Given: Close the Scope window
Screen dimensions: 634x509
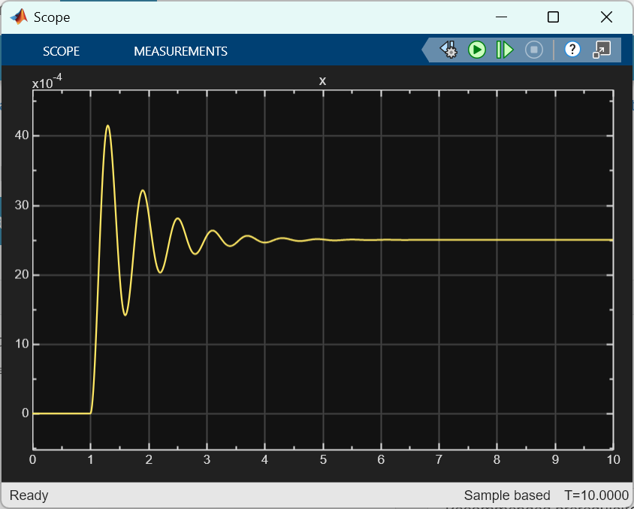Looking at the screenshot, I should click(x=606, y=17).
